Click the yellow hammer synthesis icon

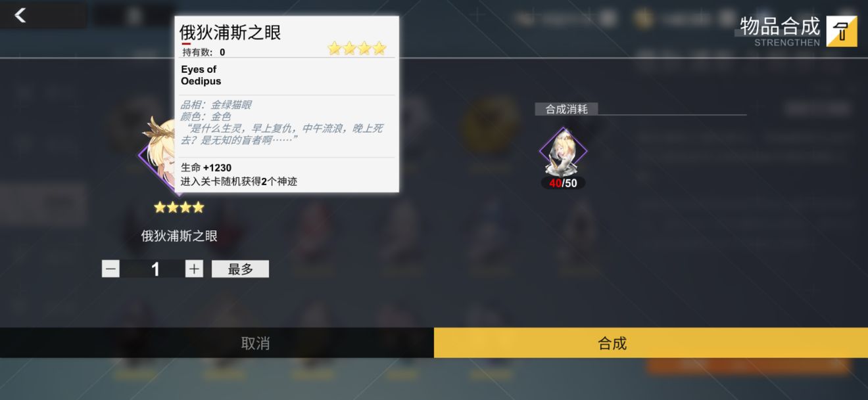[x=842, y=31]
